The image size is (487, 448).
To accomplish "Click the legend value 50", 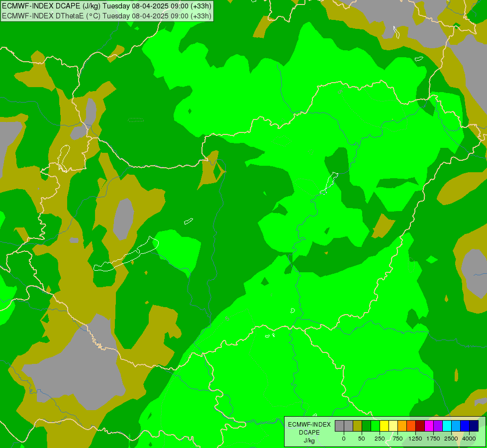I will click(x=362, y=439).
